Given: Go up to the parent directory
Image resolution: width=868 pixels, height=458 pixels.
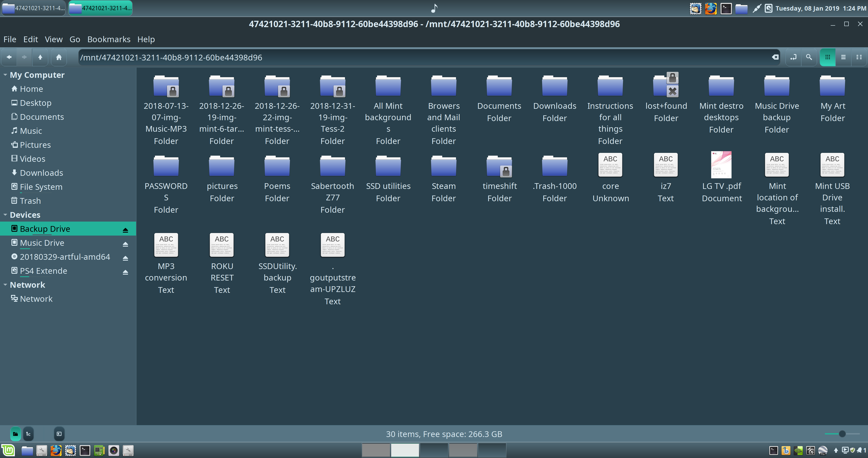Looking at the screenshot, I should tap(40, 57).
